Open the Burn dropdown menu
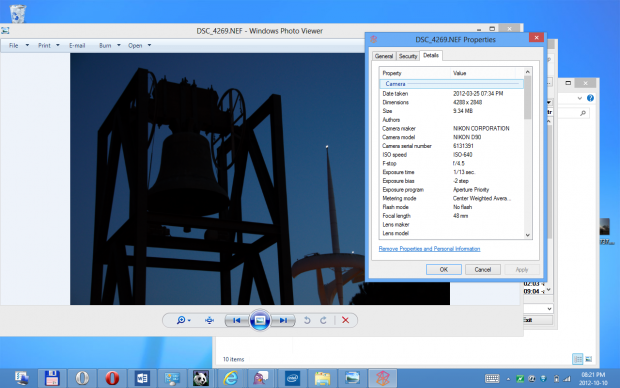The width and height of the screenshot is (620, 388). click(110, 45)
